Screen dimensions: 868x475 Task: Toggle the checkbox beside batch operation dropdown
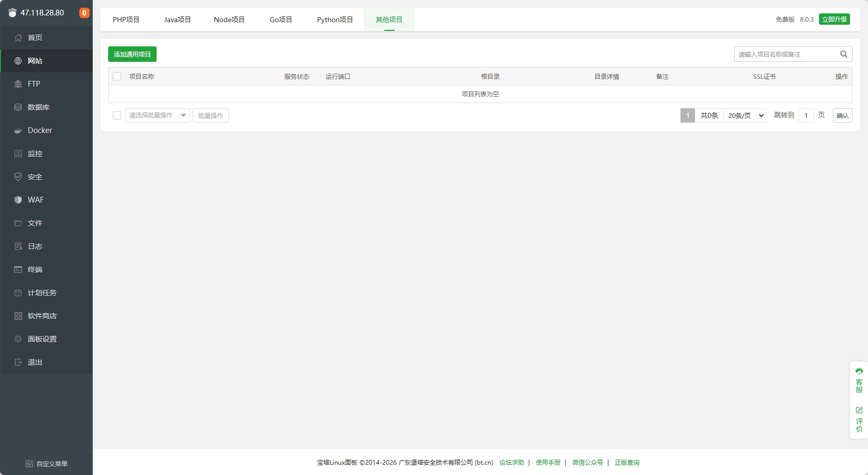click(x=117, y=115)
